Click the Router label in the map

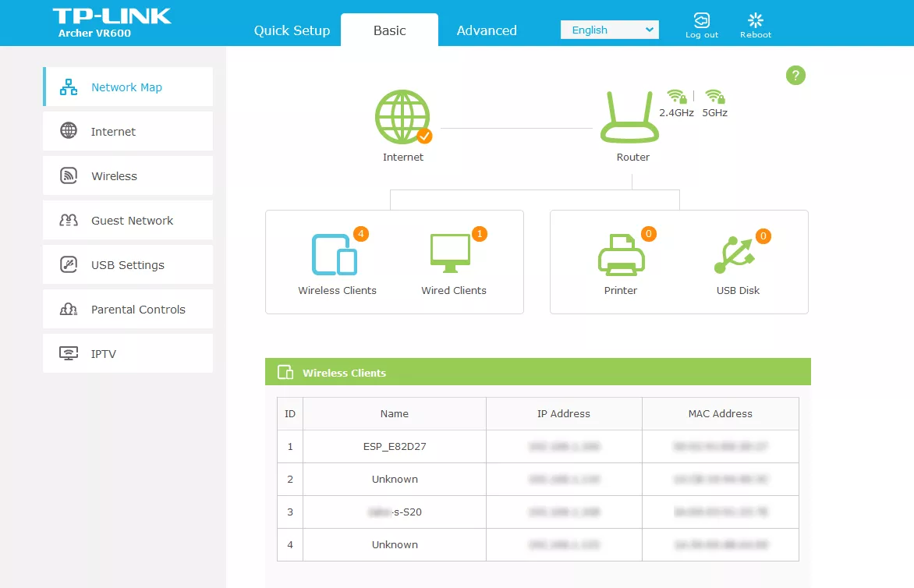pos(633,157)
